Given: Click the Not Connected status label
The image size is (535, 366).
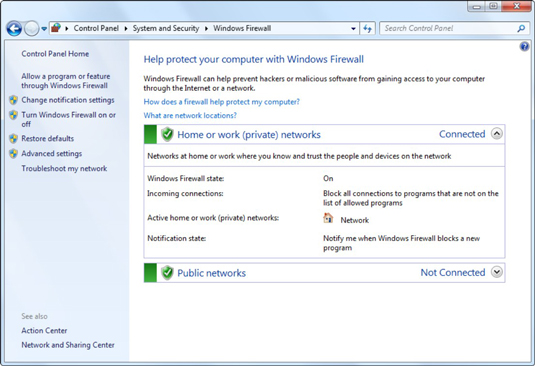Looking at the screenshot, I should pos(453,273).
